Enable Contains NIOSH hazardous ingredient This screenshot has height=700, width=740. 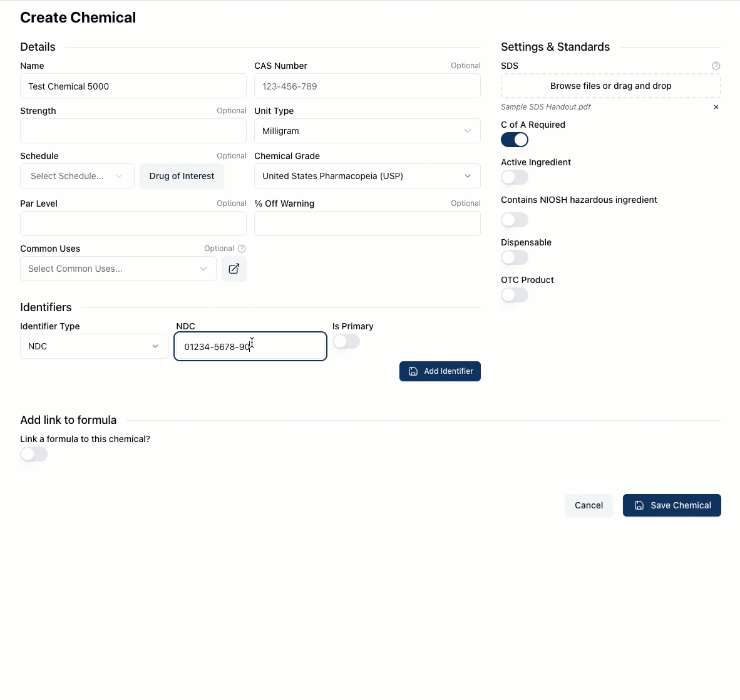coord(514,220)
